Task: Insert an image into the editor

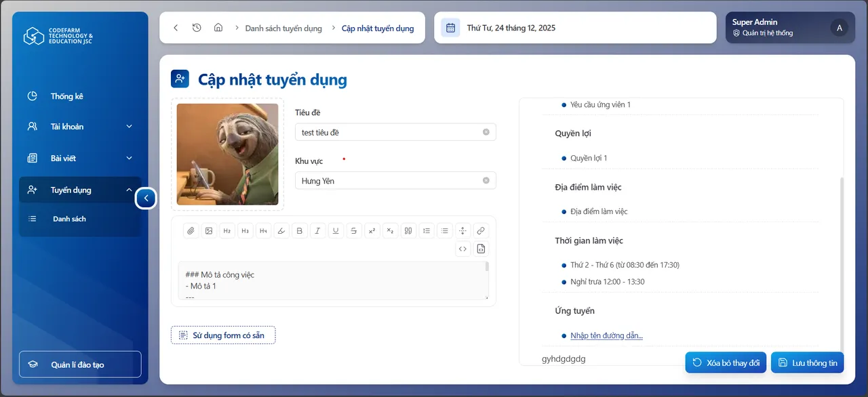Action: click(209, 230)
